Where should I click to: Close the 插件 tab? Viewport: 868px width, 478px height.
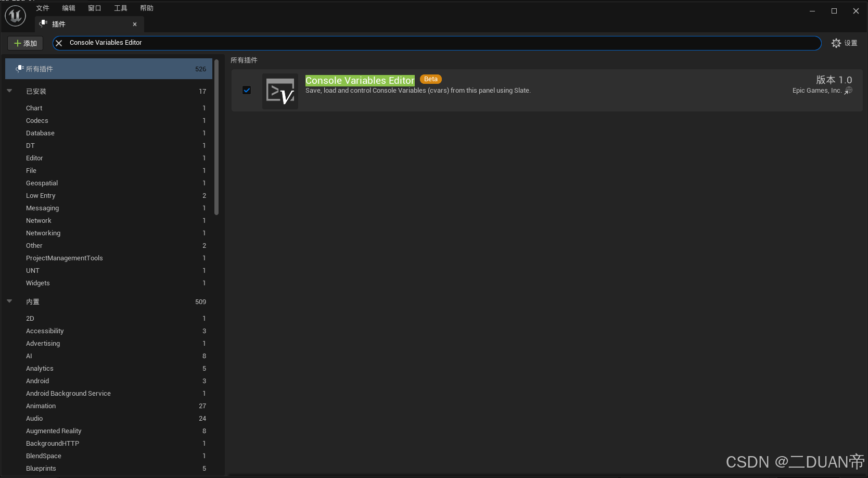[x=135, y=24]
